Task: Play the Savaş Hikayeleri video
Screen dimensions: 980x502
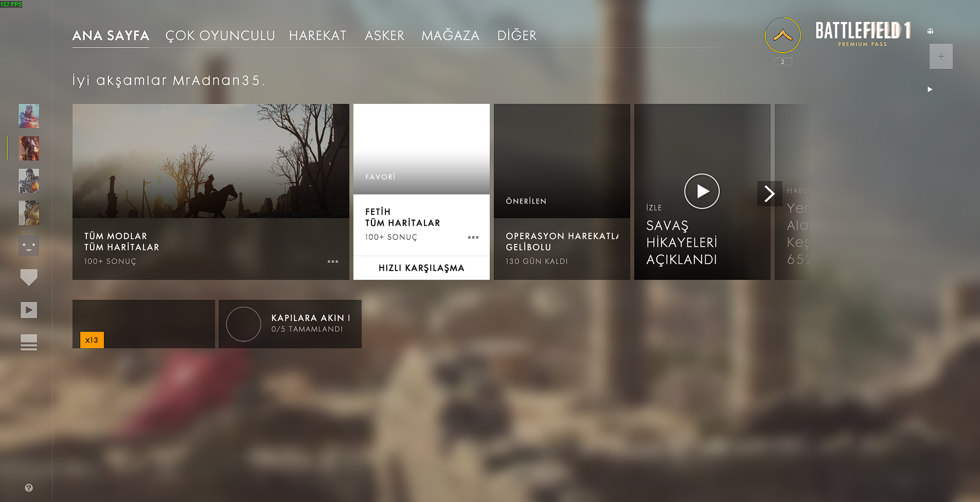Action: 702,191
